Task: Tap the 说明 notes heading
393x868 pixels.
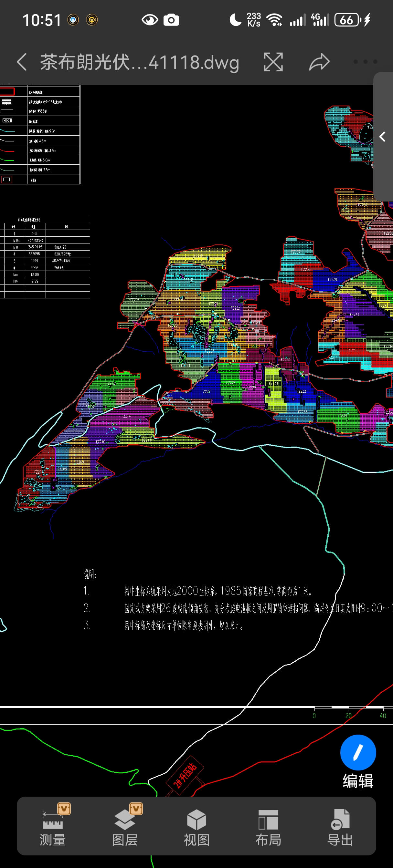Action: tap(90, 573)
